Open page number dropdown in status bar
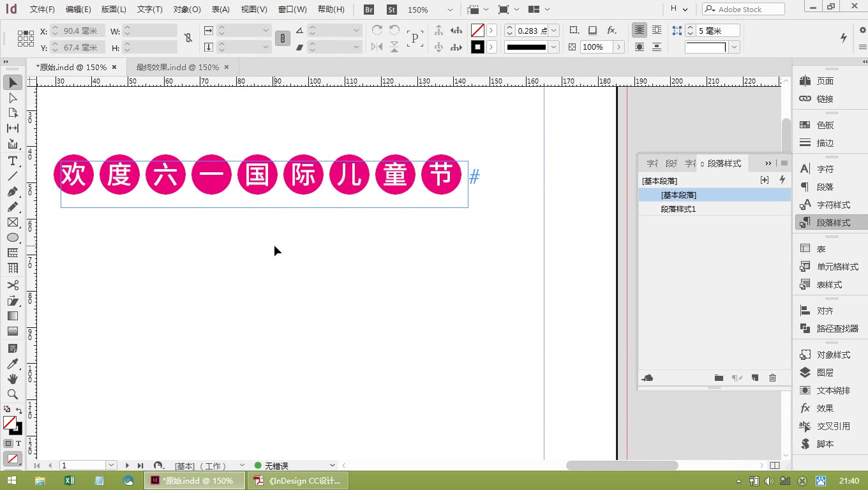Screen dimensions: 868x490 pyautogui.click(x=112, y=466)
